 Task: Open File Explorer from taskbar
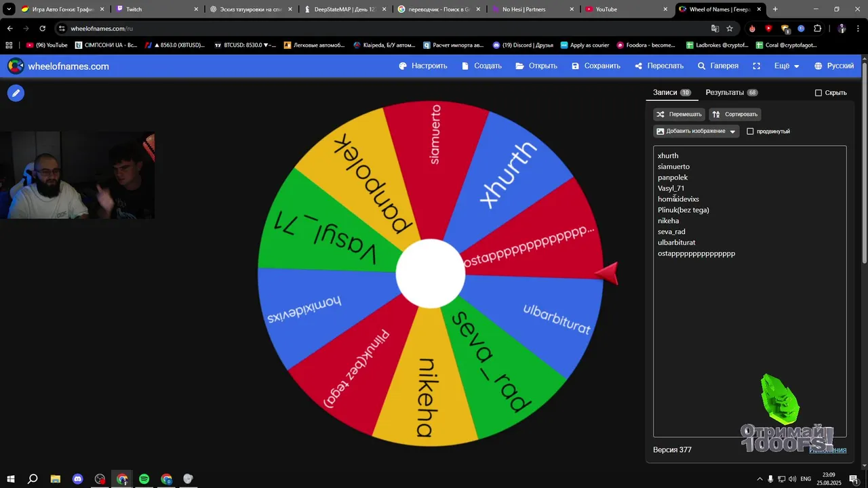click(55, 479)
